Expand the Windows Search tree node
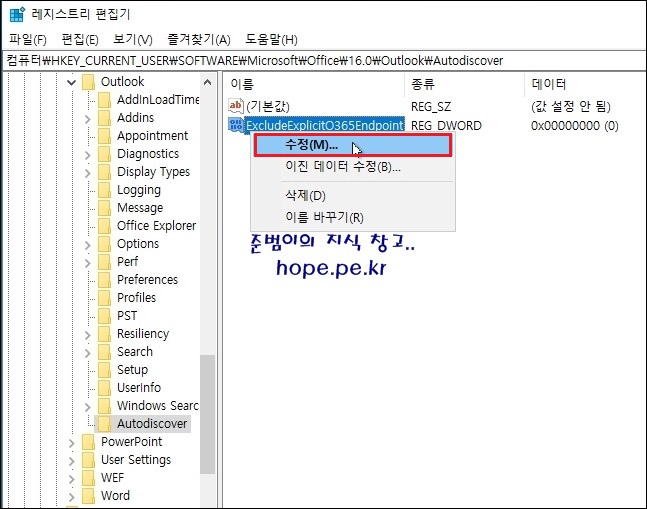The image size is (647, 509). pyautogui.click(x=87, y=407)
